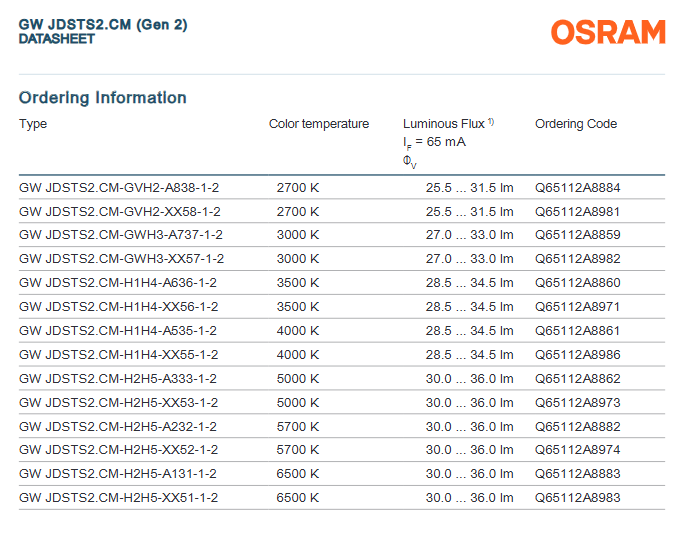681x537 pixels.
Task: Click ordering code Q65112A8861
Action: [x=577, y=331]
